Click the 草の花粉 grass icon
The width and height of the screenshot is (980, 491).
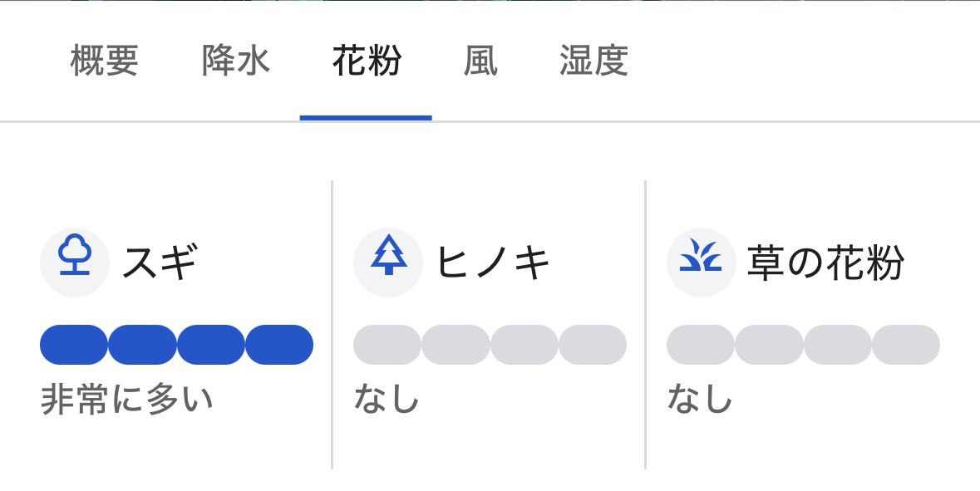[702, 263]
